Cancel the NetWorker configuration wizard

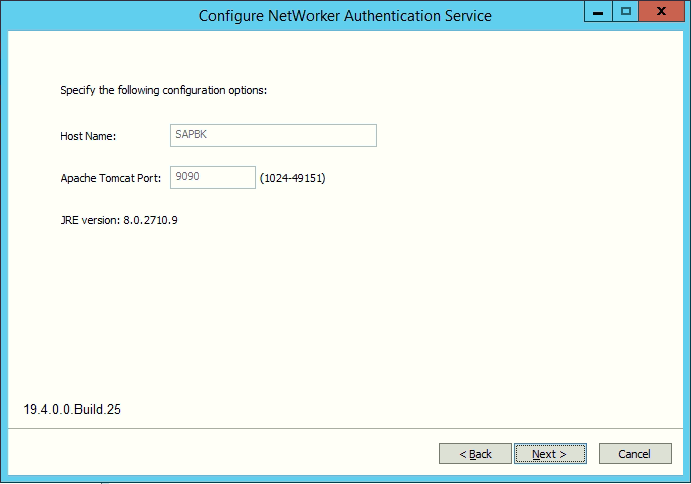pos(634,454)
